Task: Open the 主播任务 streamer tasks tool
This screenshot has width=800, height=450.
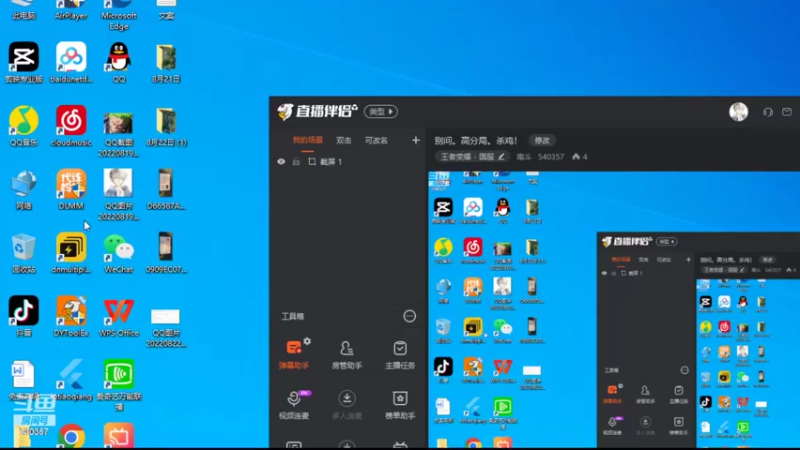Action: click(400, 355)
